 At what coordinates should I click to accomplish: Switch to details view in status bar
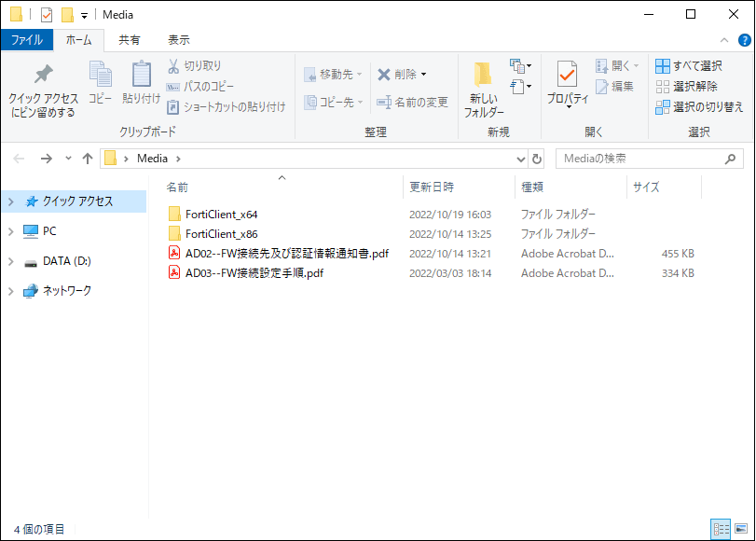[x=721, y=529]
